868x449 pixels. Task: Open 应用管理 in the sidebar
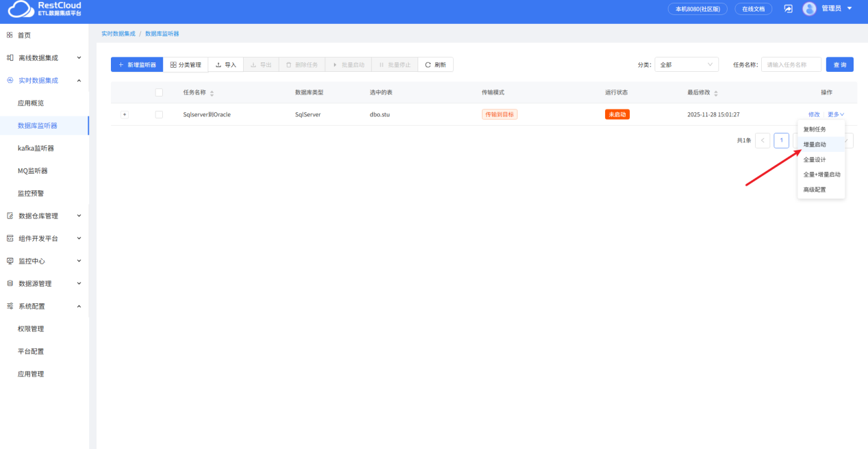[44, 374]
